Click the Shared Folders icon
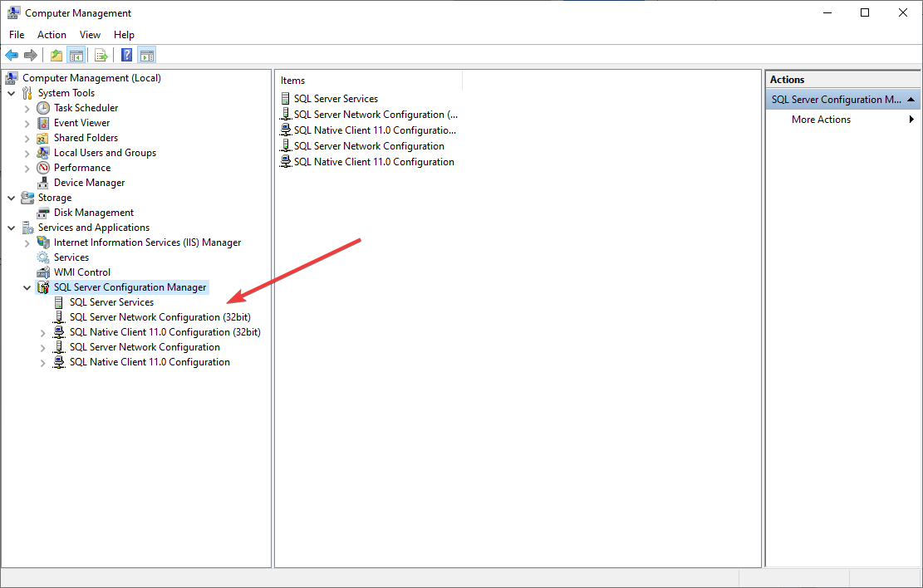The width and height of the screenshot is (923, 588). tap(43, 138)
